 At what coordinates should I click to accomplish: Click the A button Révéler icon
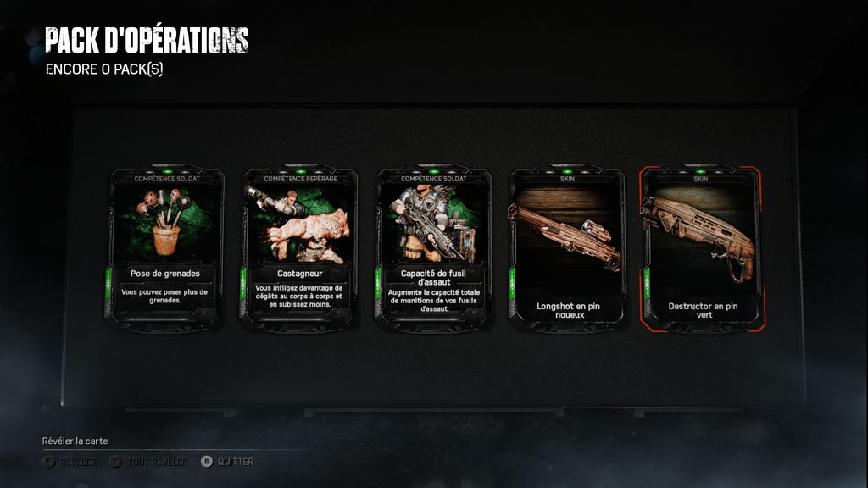point(49,462)
